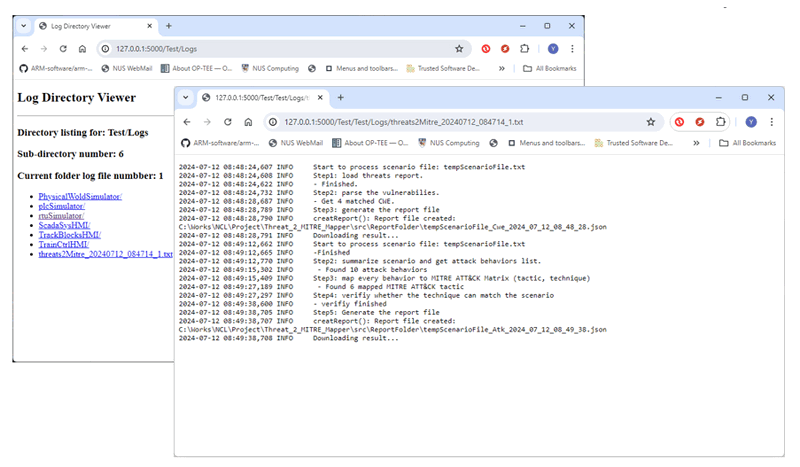The width and height of the screenshot is (800, 467).
Task: Open Chrome three-dot menu in front window
Action: pos(772,122)
